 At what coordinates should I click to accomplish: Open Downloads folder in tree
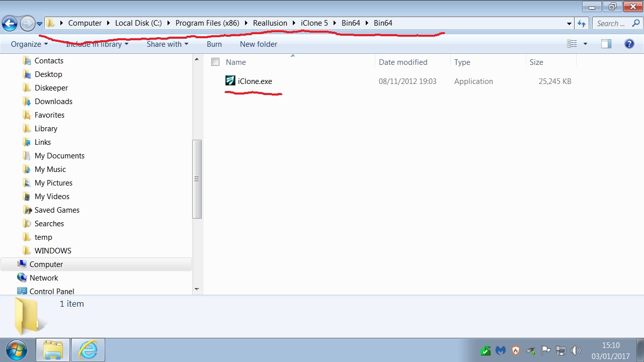[x=53, y=102]
